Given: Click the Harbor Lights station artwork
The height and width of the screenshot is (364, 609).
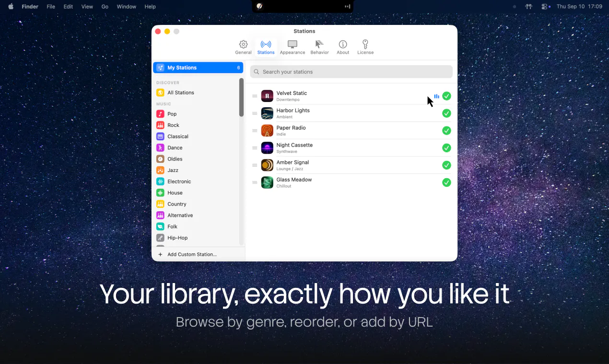Looking at the screenshot, I should pos(267,113).
